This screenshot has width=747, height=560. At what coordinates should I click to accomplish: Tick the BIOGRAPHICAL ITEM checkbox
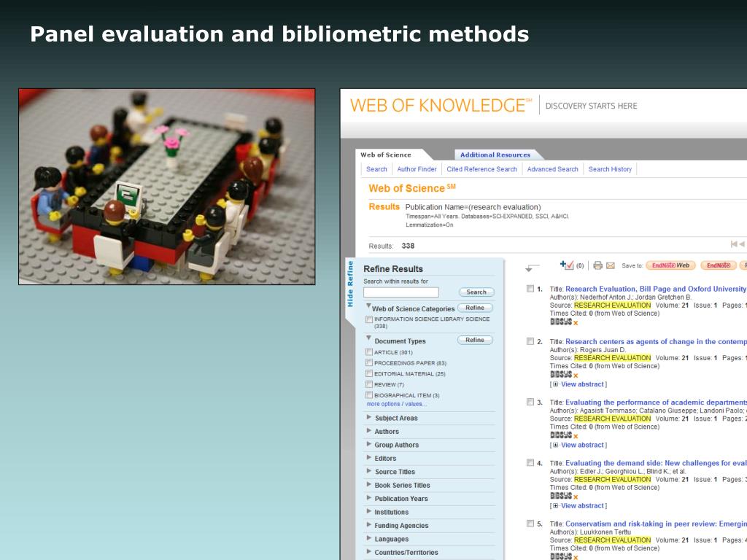click(368, 394)
